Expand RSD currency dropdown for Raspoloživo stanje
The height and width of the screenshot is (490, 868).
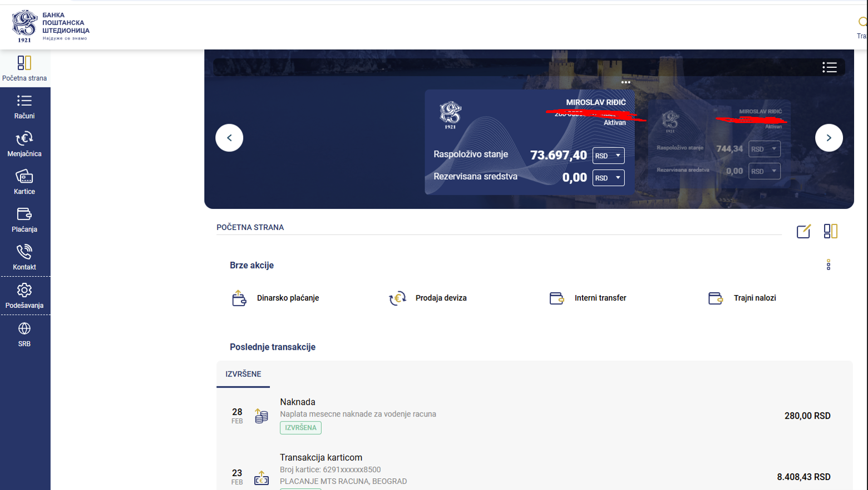[x=608, y=155]
